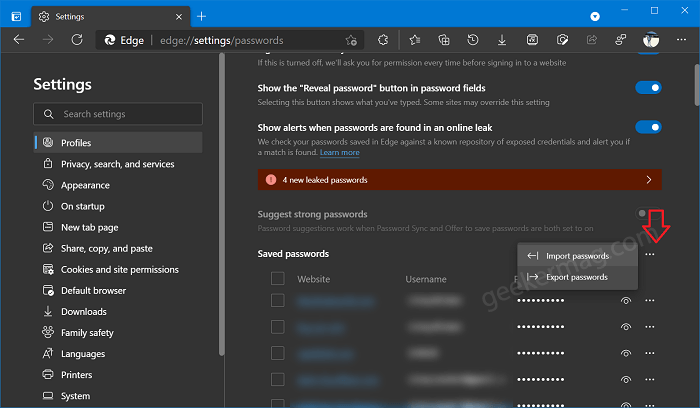This screenshot has width=700, height=408.
Task: Click the Forward navigation arrow
Action: pyautogui.click(x=48, y=40)
